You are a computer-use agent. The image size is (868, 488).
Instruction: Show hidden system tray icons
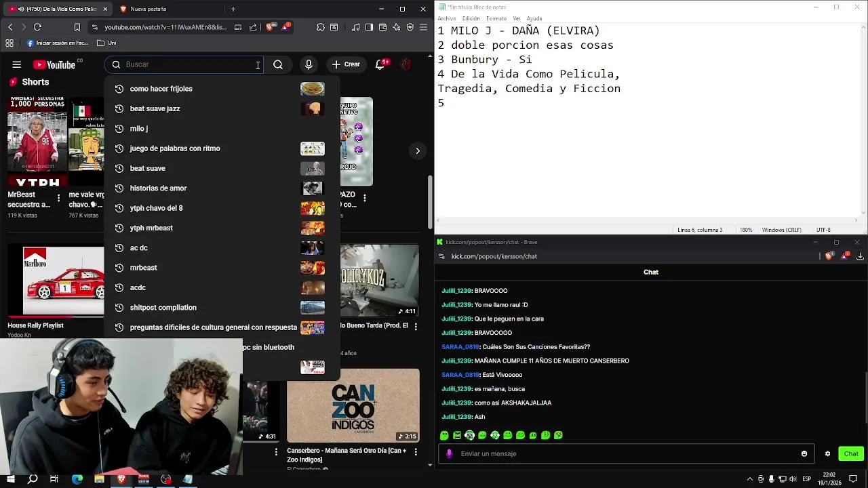tap(749, 479)
